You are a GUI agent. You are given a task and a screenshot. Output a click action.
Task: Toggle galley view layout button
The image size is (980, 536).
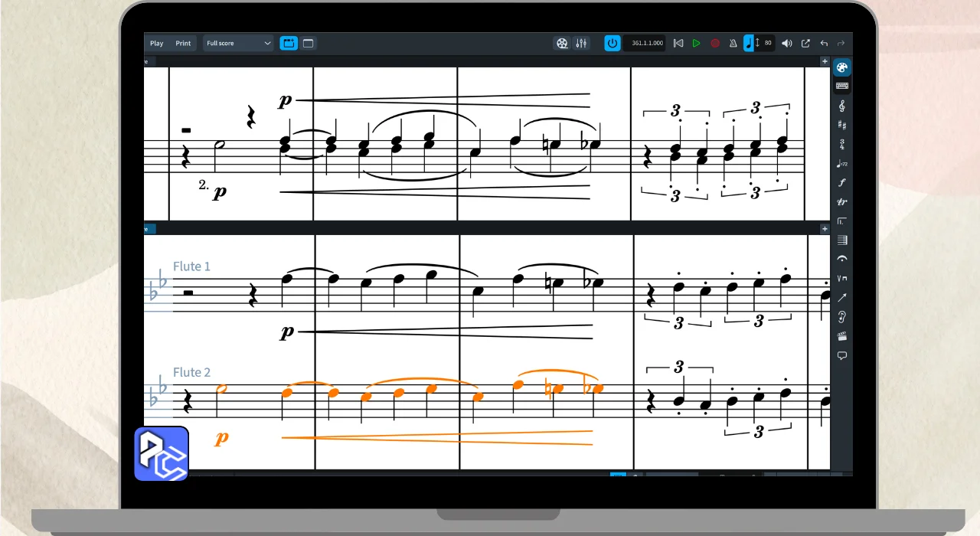pos(308,44)
